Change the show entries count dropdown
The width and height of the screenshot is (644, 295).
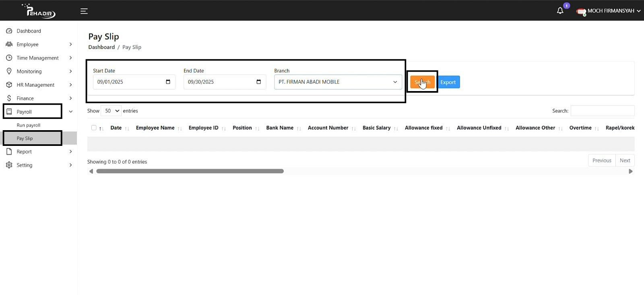(111, 111)
